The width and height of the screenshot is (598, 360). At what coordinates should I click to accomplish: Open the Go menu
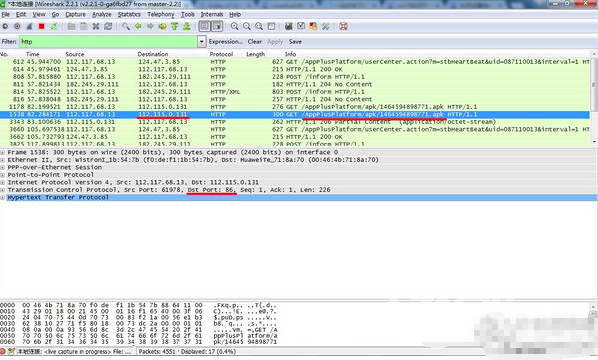click(55, 14)
